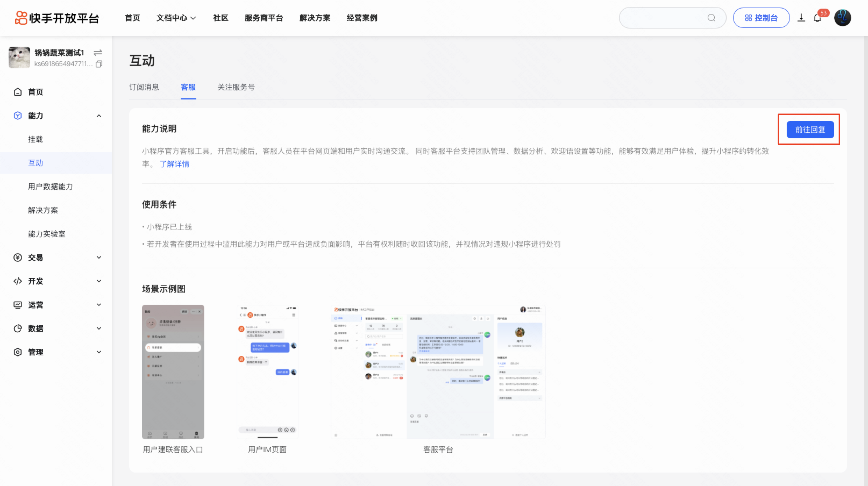Click the Kuaishou Open Platform logo

pyautogui.click(x=57, y=18)
